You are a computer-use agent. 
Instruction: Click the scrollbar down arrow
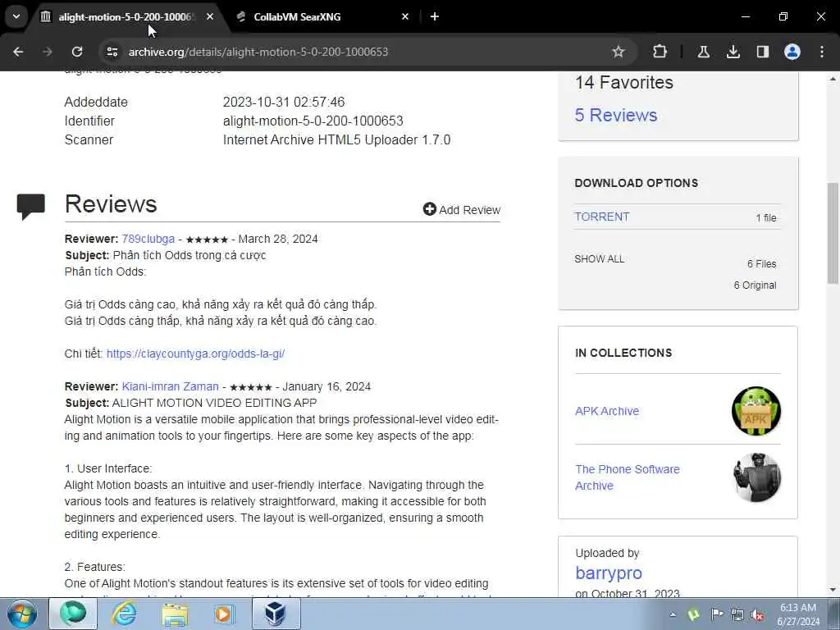click(x=833, y=590)
